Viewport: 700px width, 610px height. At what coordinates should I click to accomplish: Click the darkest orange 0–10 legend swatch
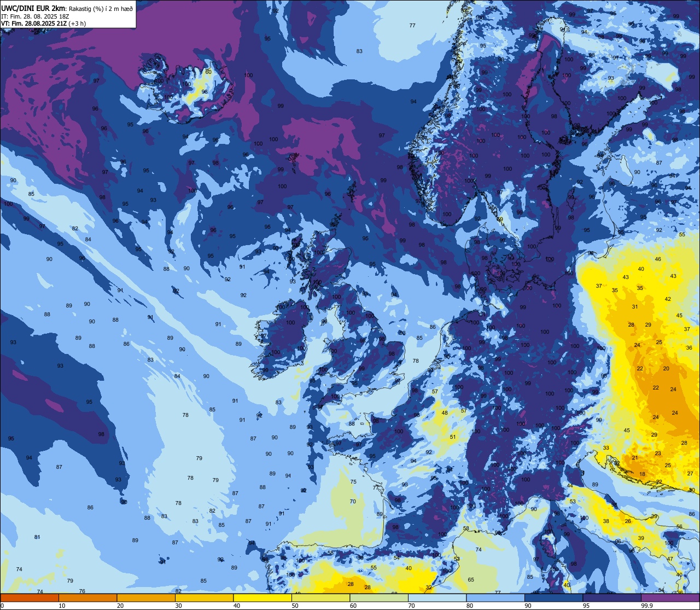(x=30, y=597)
